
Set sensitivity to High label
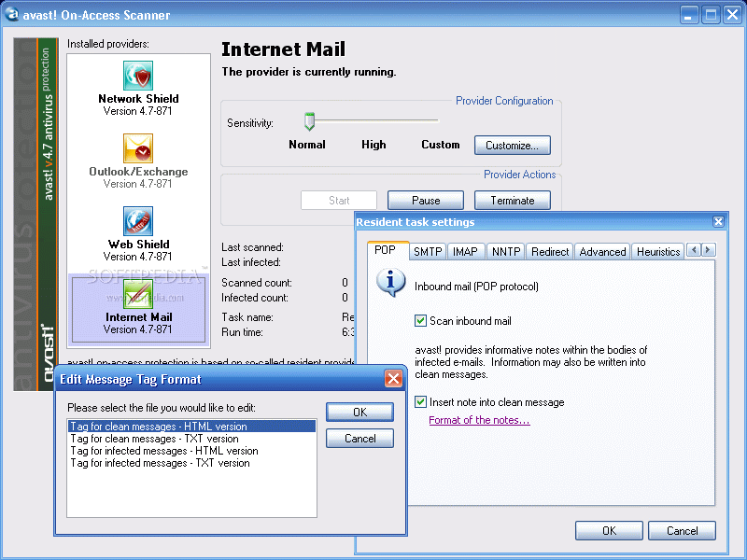click(x=373, y=145)
